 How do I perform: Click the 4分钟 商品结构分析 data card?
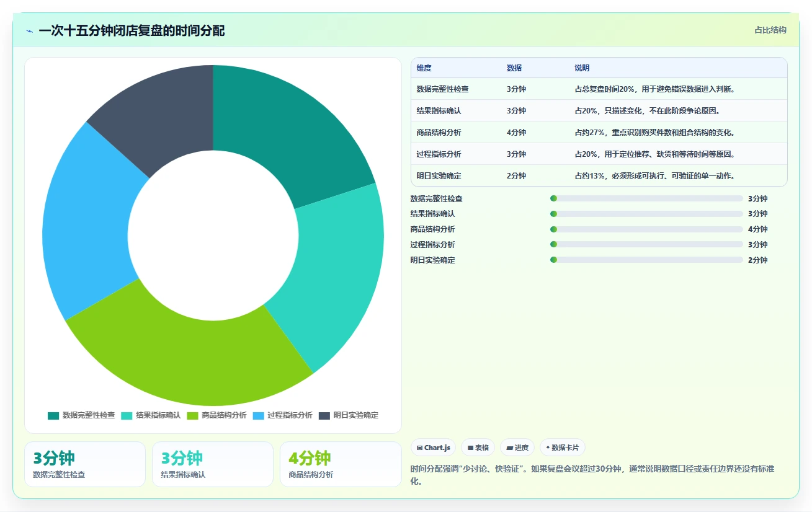click(x=341, y=464)
